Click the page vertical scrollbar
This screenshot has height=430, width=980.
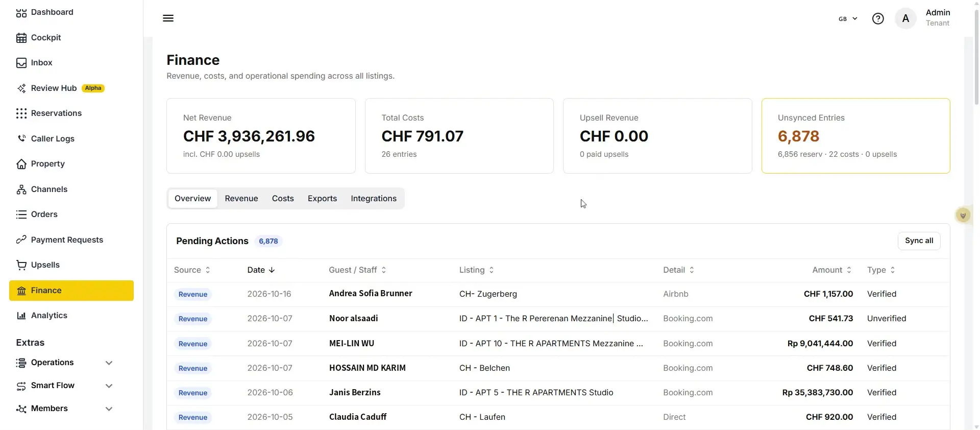pos(976,56)
